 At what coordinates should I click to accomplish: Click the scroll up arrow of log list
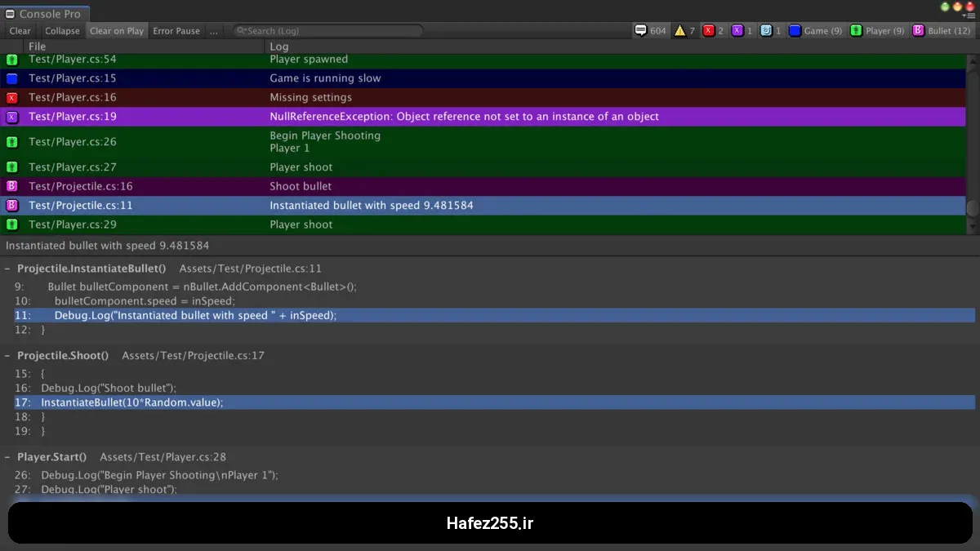(x=972, y=60)
